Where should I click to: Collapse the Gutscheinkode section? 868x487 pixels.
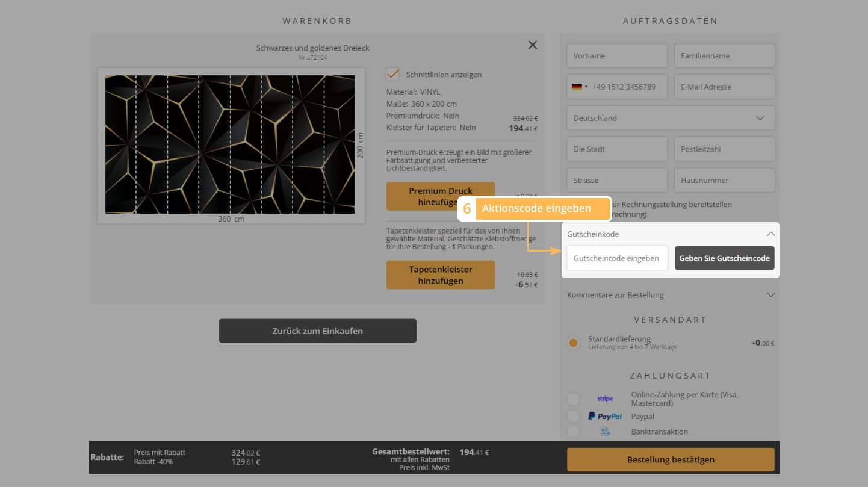pyautogui.click(x=770, y=234)
